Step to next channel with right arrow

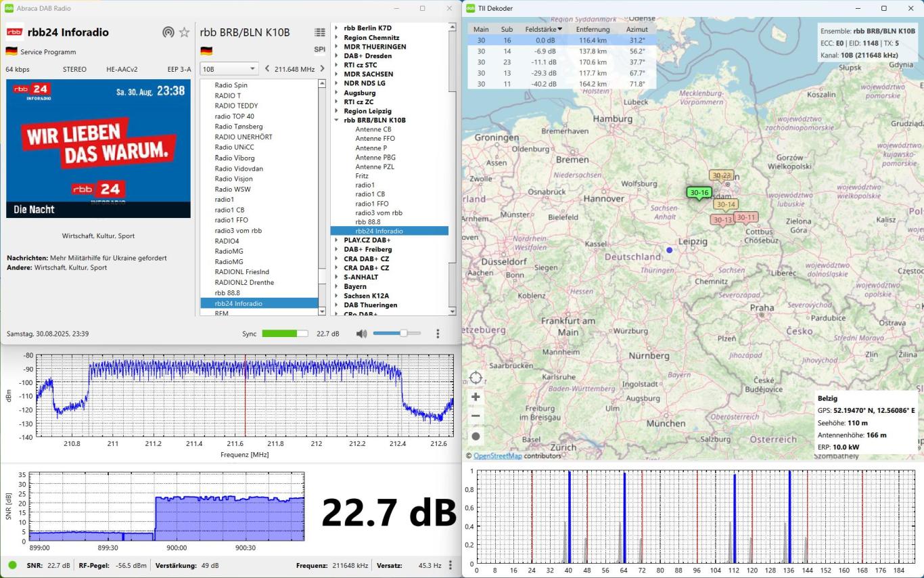click(x=323, y=69)
